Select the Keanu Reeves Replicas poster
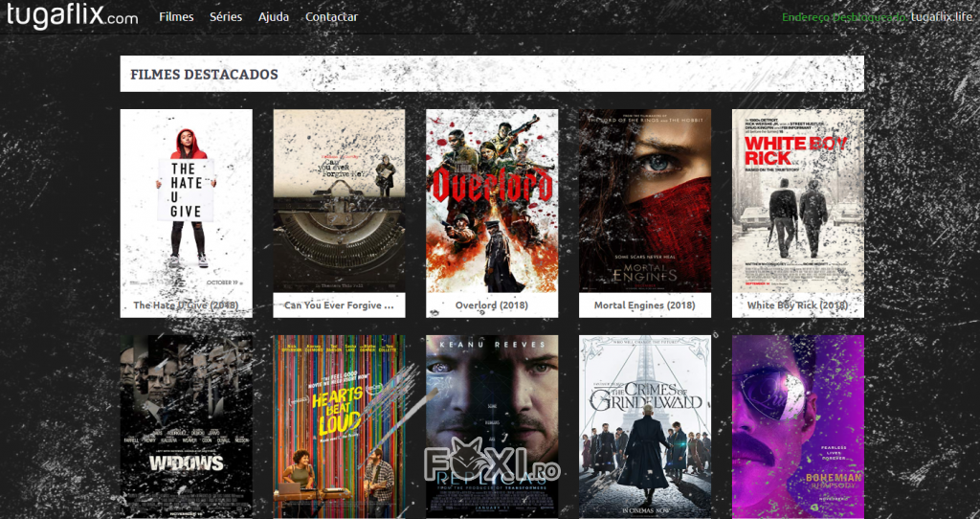 pos(492,426)
